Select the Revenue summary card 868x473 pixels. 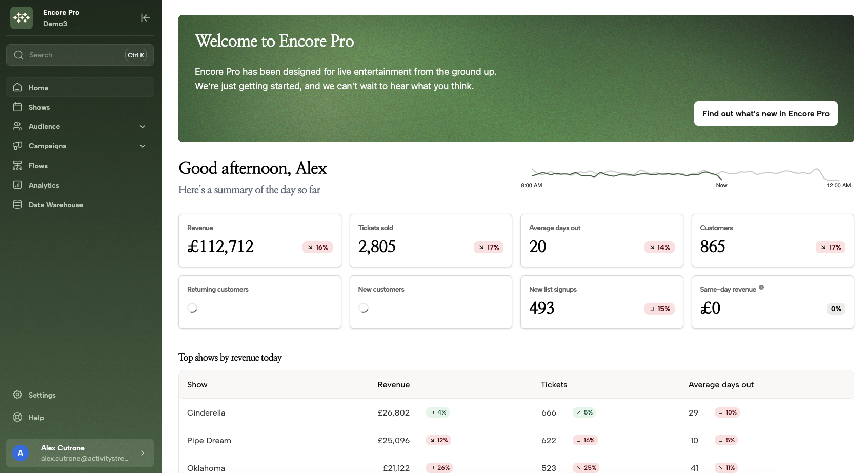[x=259, y=241]
